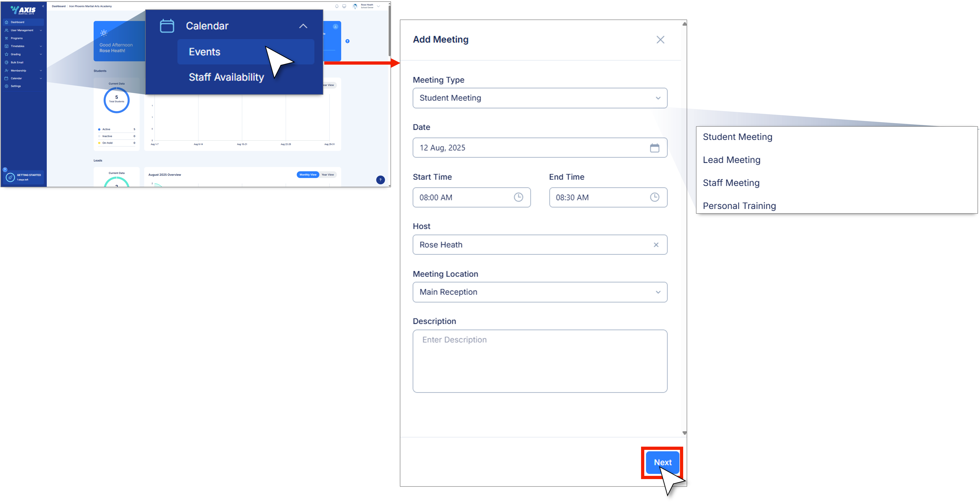The width and height of the screenshot is (980, 503).
Task: Collapse the sidebar with double-chevron icon
Action: 43,6
